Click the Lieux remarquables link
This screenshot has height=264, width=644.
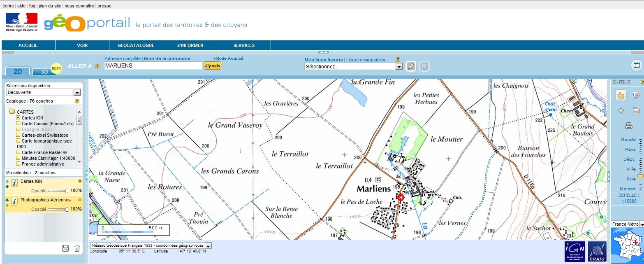tap(366, 60)
